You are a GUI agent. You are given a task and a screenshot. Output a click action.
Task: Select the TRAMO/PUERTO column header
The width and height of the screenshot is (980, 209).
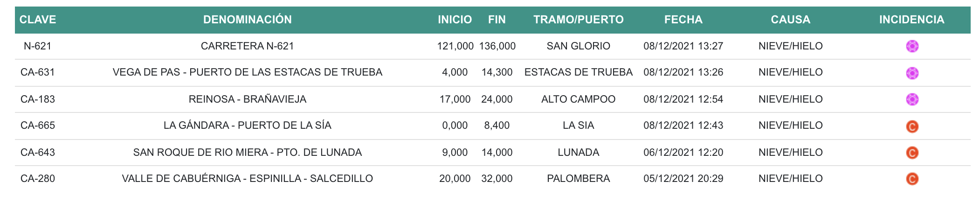pos(578,20)
